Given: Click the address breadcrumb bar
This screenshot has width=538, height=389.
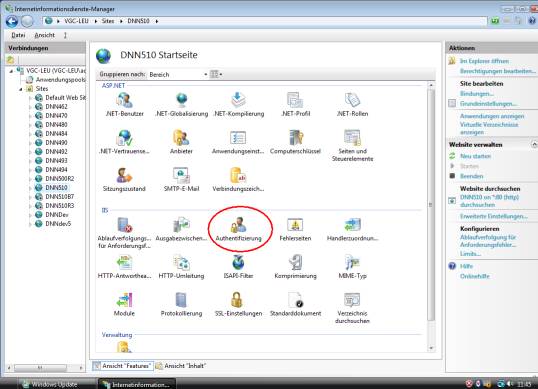Looking at the screenshot, I should pyautogui.click(x=265, y=21).
